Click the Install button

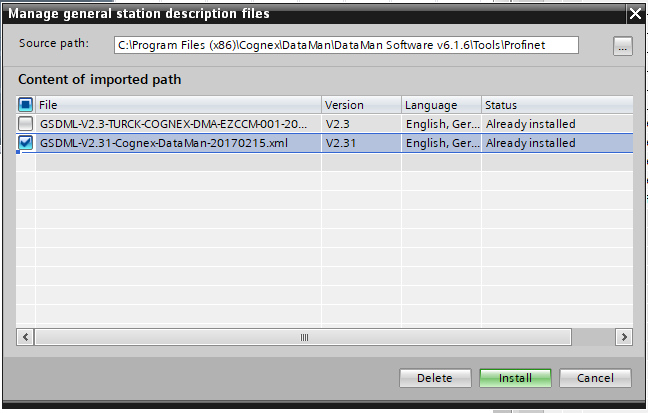point(515,378)
